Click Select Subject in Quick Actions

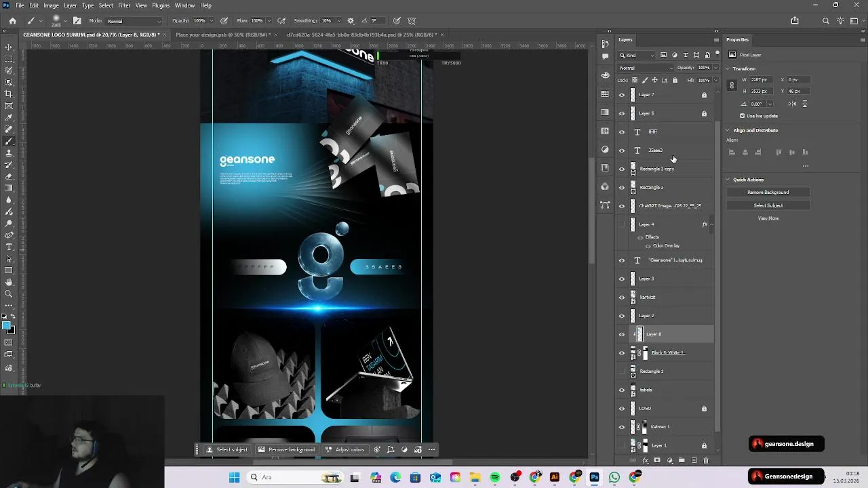tap(768, 205)
